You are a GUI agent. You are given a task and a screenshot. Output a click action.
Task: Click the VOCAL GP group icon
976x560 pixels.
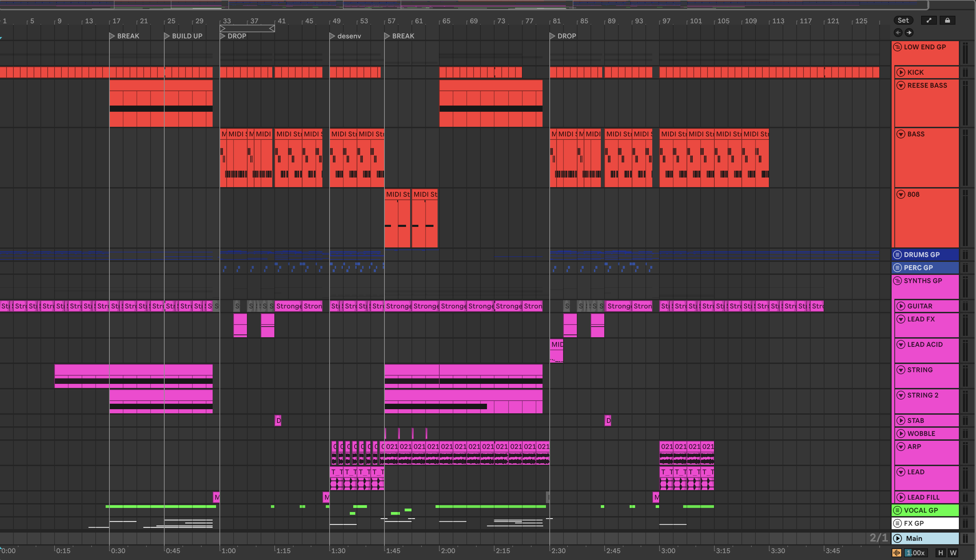coord(897,510)
